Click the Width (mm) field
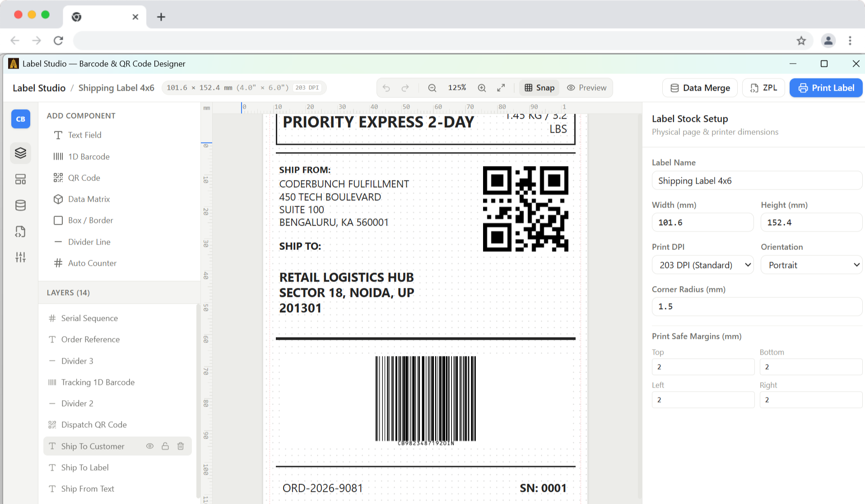The image size is (865, 504). point(702,222)
